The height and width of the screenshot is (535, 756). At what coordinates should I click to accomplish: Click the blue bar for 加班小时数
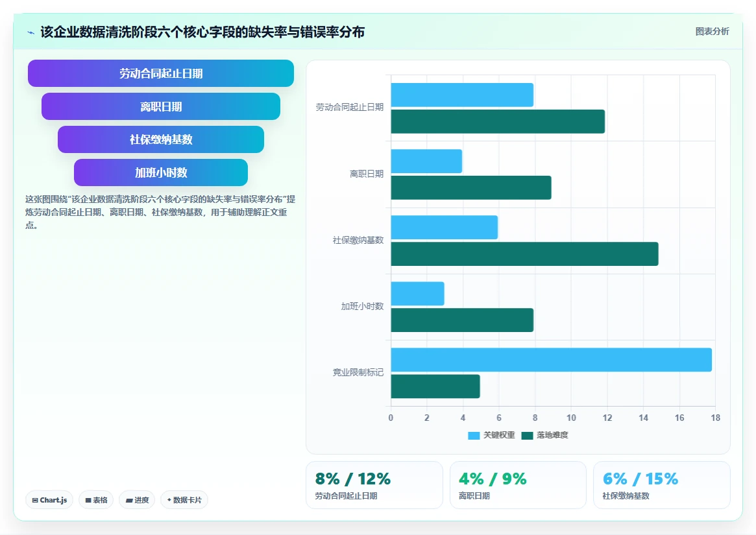417,294
